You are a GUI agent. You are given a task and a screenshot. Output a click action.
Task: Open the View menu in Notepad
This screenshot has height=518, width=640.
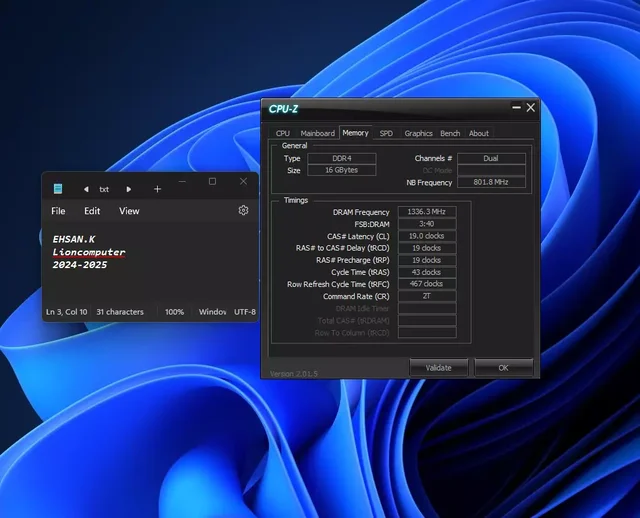(x=129, y=211)
